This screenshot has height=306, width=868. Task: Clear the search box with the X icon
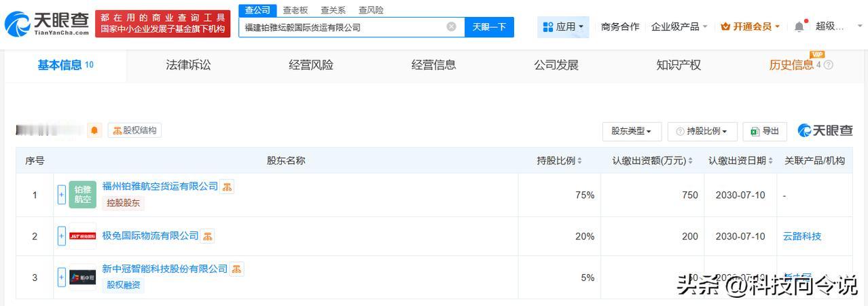pos(451,27)
